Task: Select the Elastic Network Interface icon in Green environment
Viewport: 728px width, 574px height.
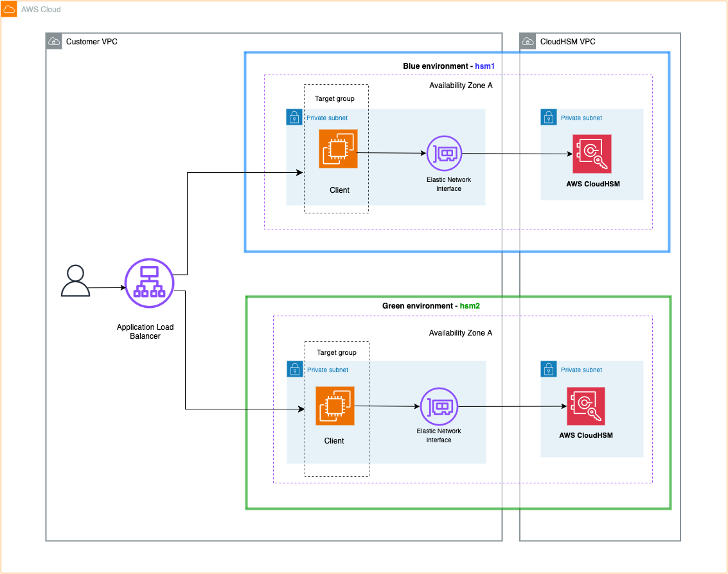Action: pyautogui.click(x=439, y=406)
